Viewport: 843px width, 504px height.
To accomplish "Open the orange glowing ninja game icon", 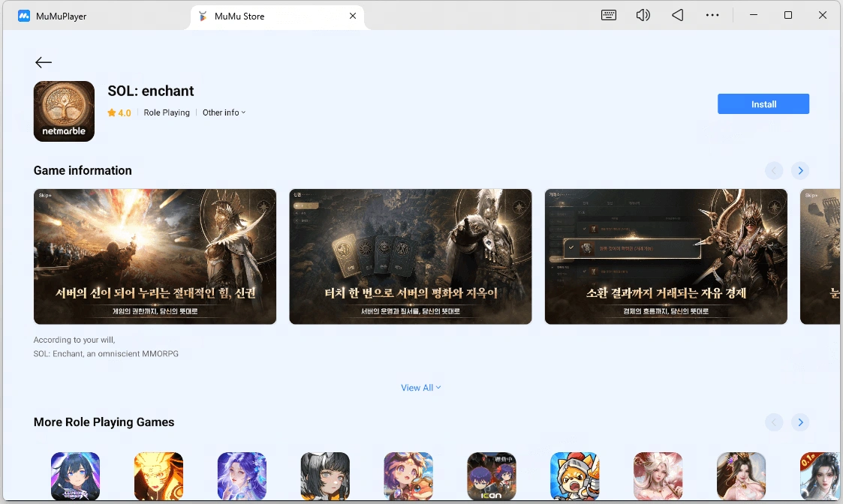I will pyautogui.click(x=158, y=476).
